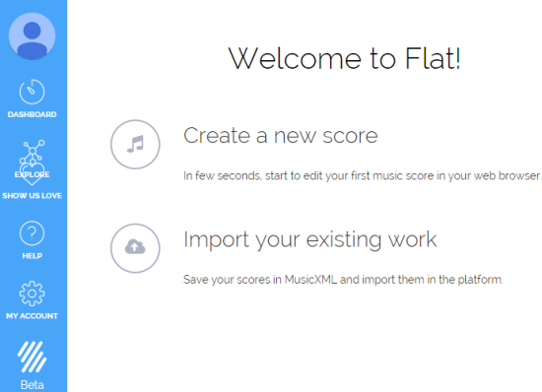Go to My Account label

(32, 316)
